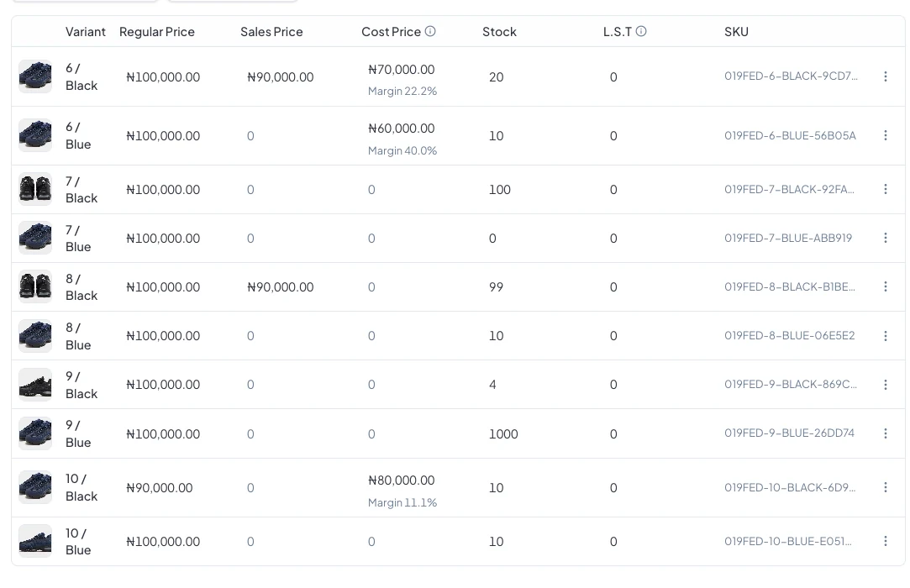Image resolution: width=910 pixels, height=588 pixels.
Task: Click the 6 / Black shoe thumbnail
Action: 35,76
